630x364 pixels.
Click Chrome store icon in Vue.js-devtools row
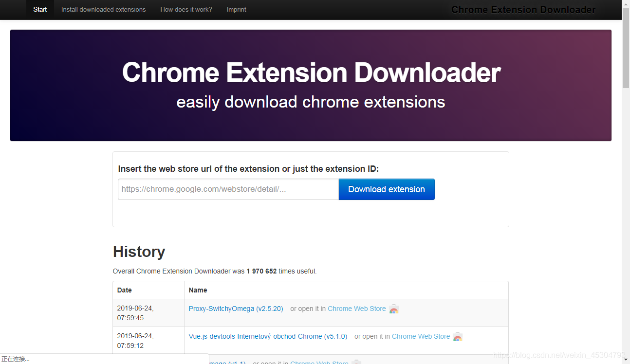tap(458, 337)
